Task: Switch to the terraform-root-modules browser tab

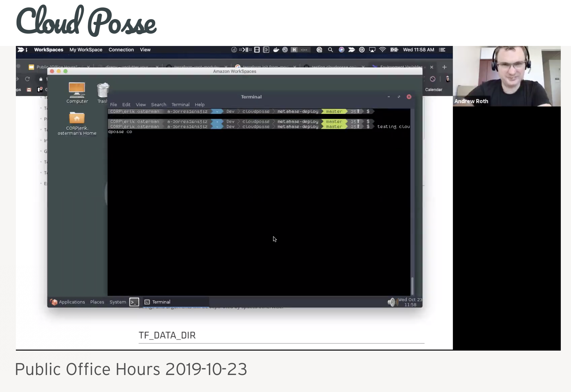Action: [x=197, y=67]
